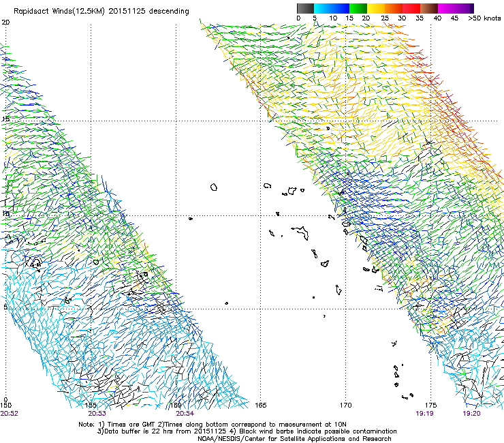The image size is (504, 443).
Task: Click the legend label '45'
Action: [454, 18]
